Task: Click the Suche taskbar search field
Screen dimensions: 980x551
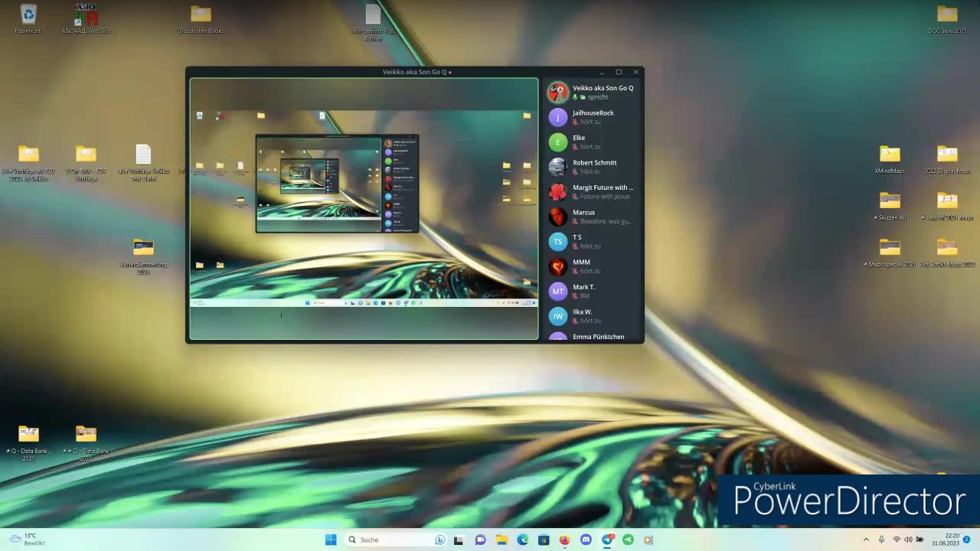Action: click(396, 540)
